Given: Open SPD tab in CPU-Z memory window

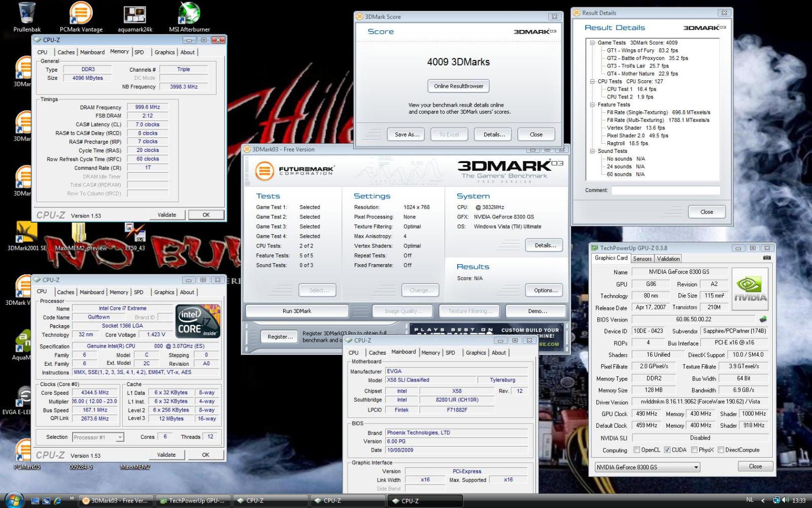Looking at the screenshot, I should click(139, 52).
